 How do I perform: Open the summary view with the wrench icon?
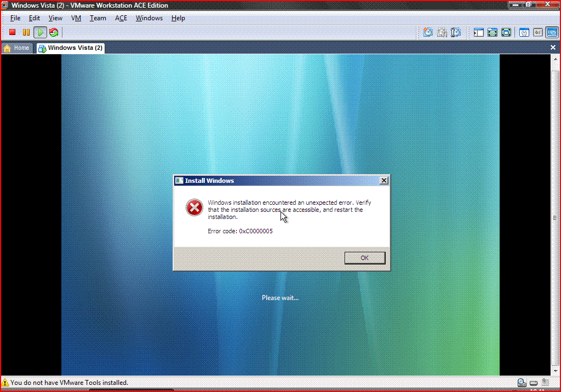[x=524, y=32]
